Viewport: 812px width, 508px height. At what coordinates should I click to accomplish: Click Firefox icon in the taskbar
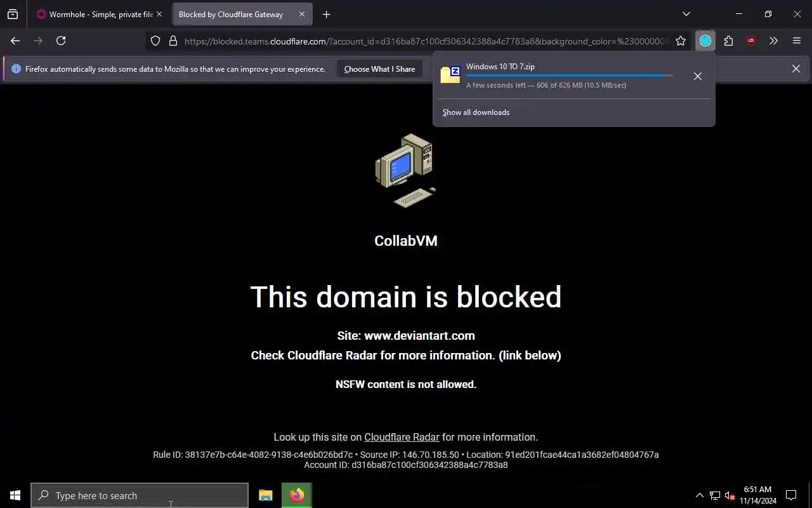297,495
